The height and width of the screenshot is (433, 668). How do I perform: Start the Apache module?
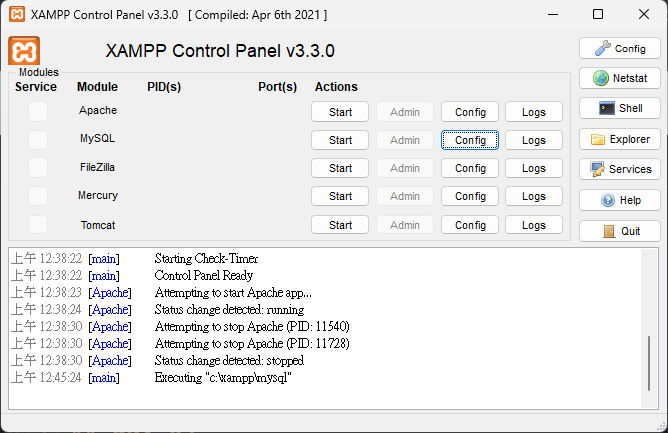pos(340,112)
